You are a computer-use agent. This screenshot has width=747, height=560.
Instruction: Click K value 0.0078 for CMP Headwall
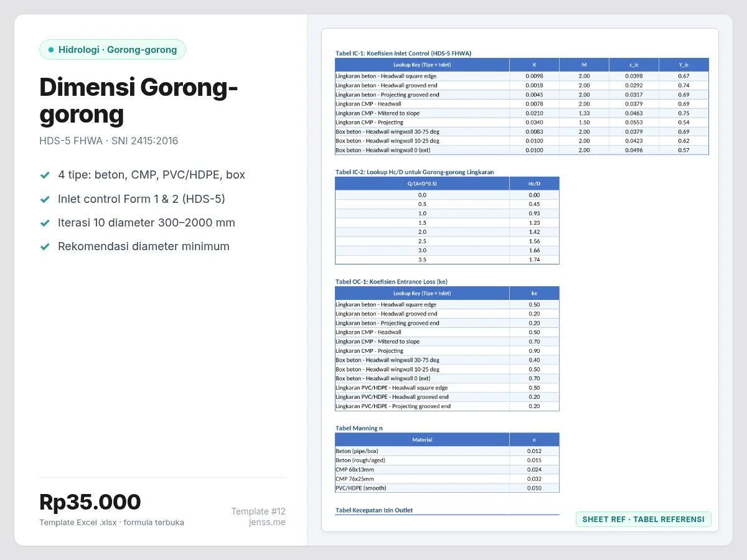[534, 104]
